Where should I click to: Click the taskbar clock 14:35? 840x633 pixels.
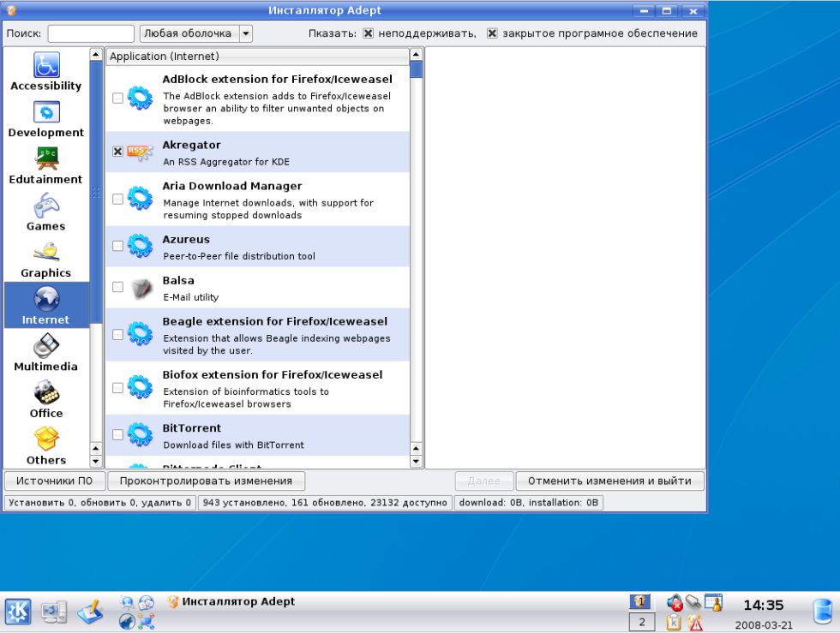pos(764,605)
